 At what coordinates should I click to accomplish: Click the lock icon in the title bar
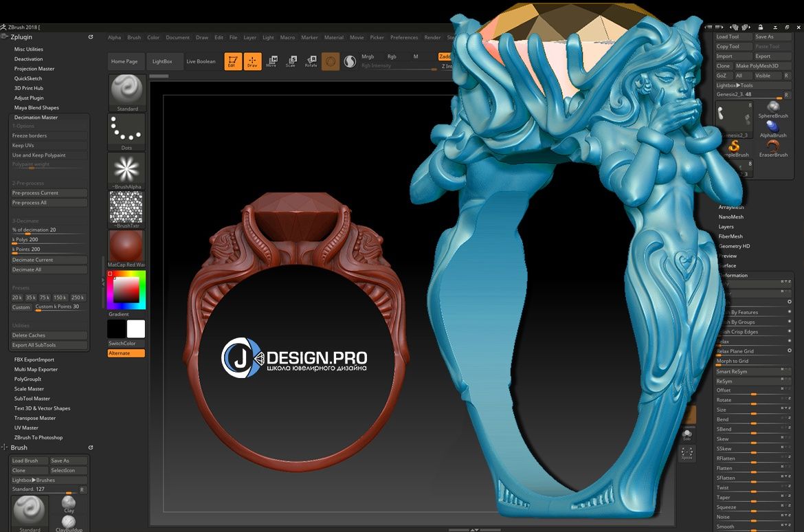(761, 27)
